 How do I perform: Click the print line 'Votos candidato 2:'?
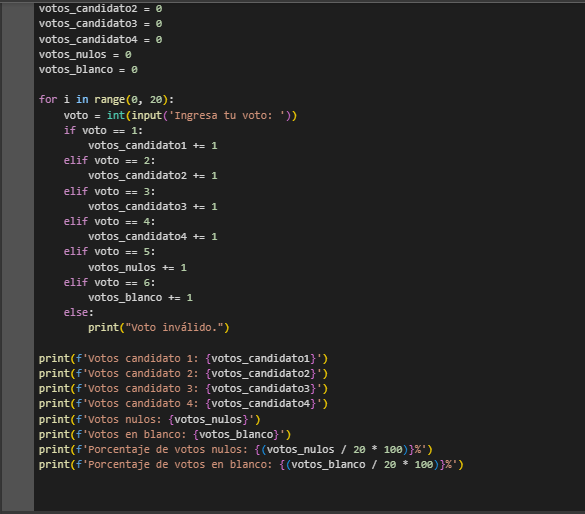coord(183,374)
